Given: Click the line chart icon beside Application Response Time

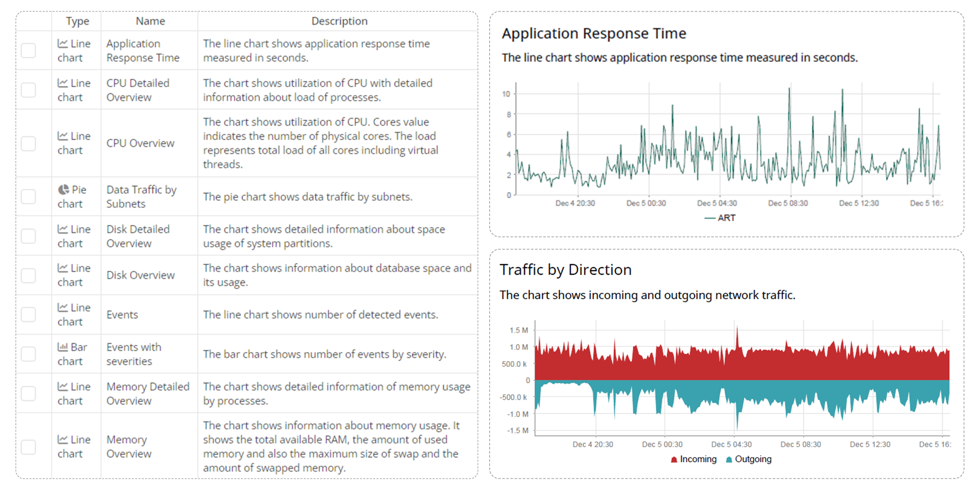Looking at the screenshot, I should [x=63, y=44].
